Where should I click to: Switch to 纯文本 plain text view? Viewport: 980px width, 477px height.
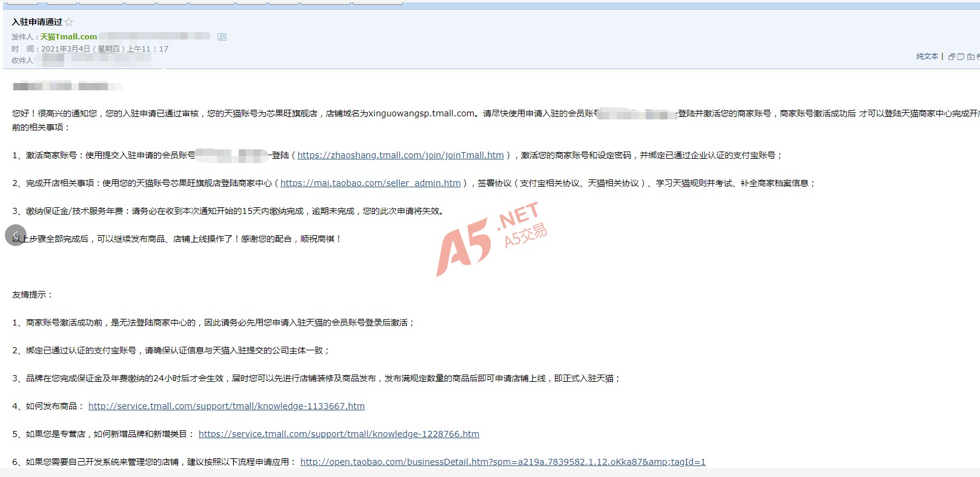pos(927,56)
